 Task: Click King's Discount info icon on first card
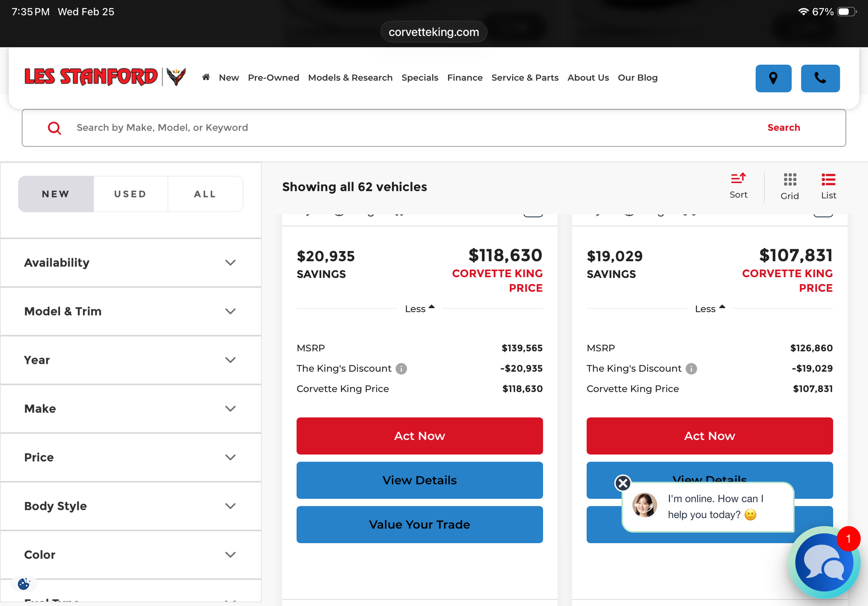pos(401,369)
